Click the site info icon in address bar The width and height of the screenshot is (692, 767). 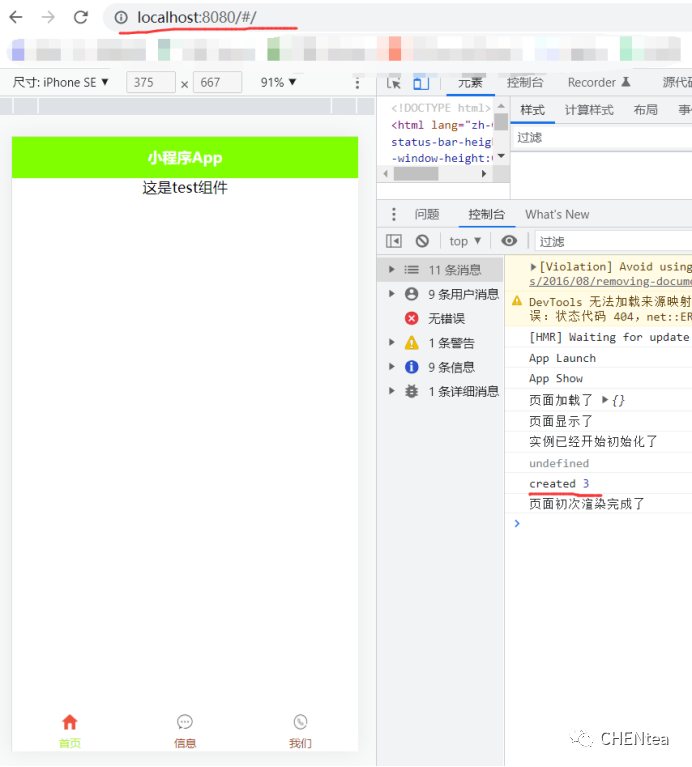pos(121,17)
